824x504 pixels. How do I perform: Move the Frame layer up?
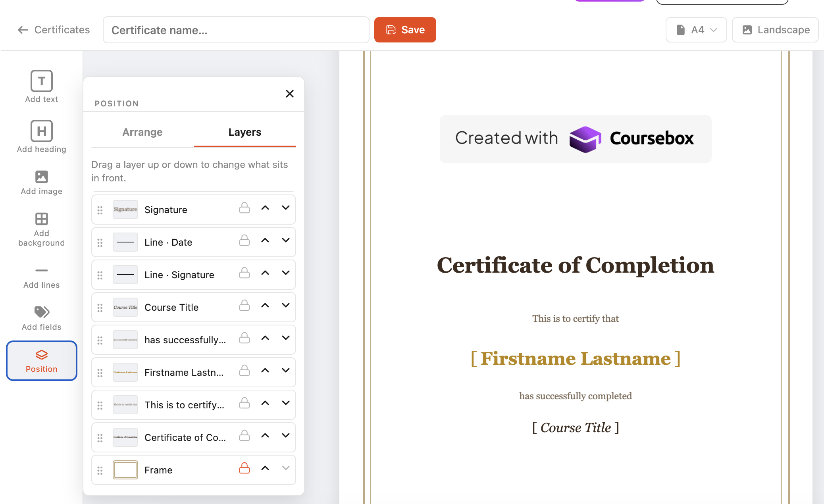[265, 468]
